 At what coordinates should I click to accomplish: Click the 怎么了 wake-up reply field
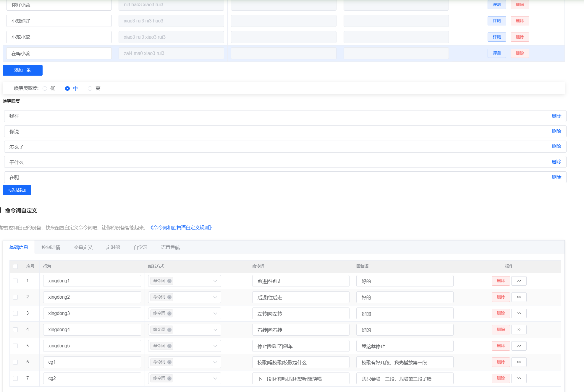tap(285, 147)
